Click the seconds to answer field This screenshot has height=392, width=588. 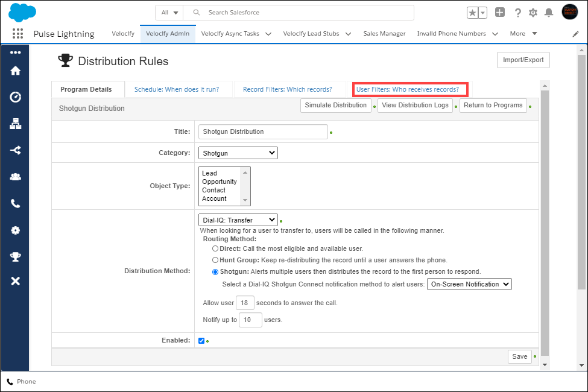(x=245, y=303)
